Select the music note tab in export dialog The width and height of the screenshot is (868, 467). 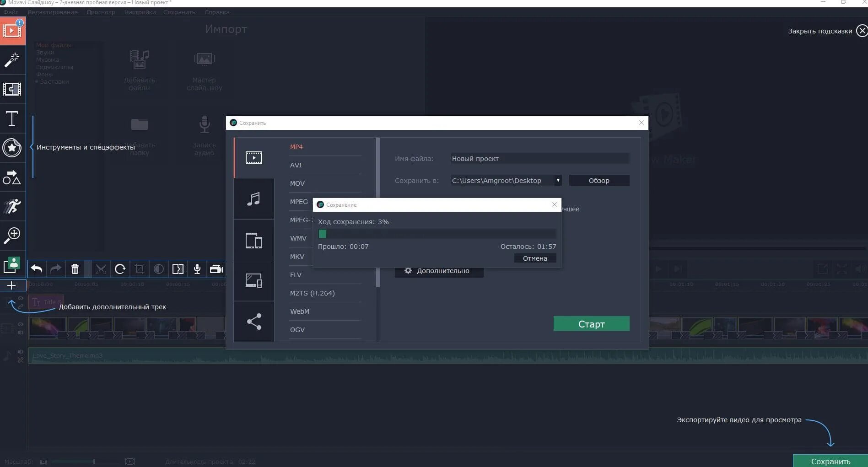[254, 199]
